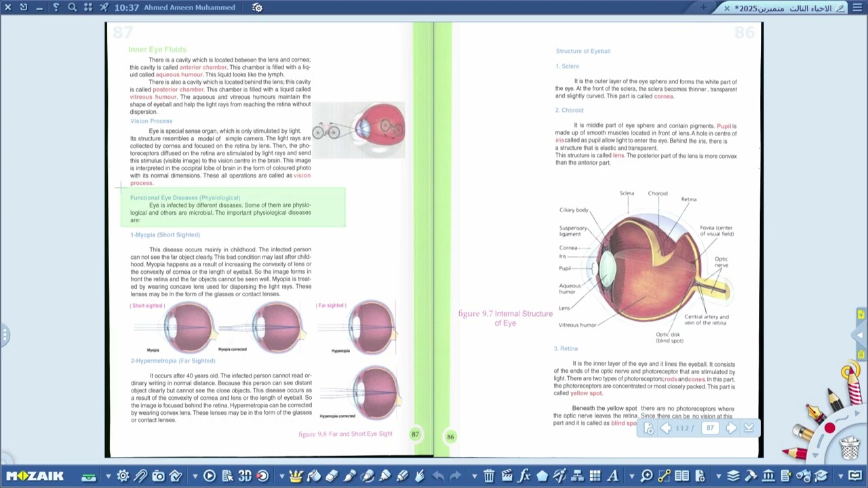Expand dropdown arrow before brush pot
The width and height of the screenshot is (868, 488).
pos(281,476)
